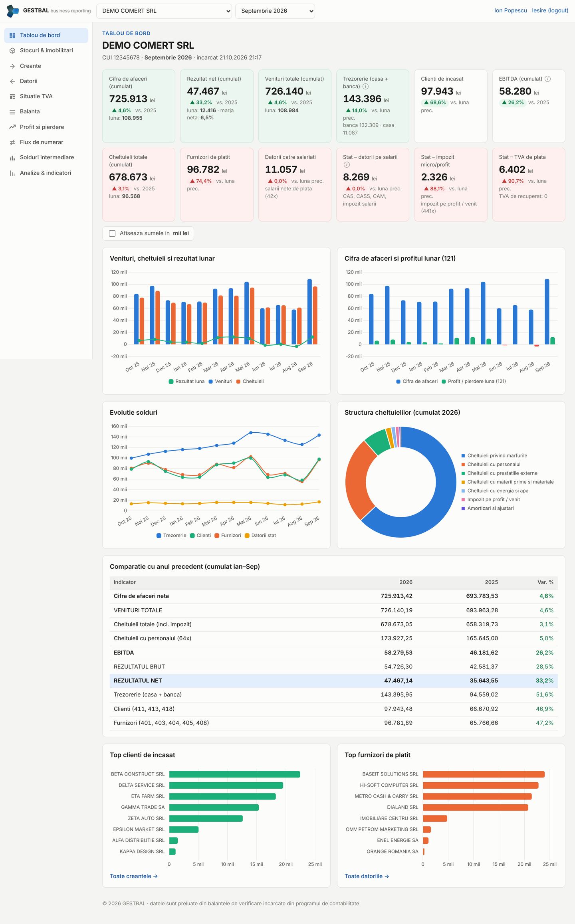This screenshot has width=575, height=924.
Task: Click the Situatie TVA table icon
Action: pyautogui.click(x=12, y=97)
